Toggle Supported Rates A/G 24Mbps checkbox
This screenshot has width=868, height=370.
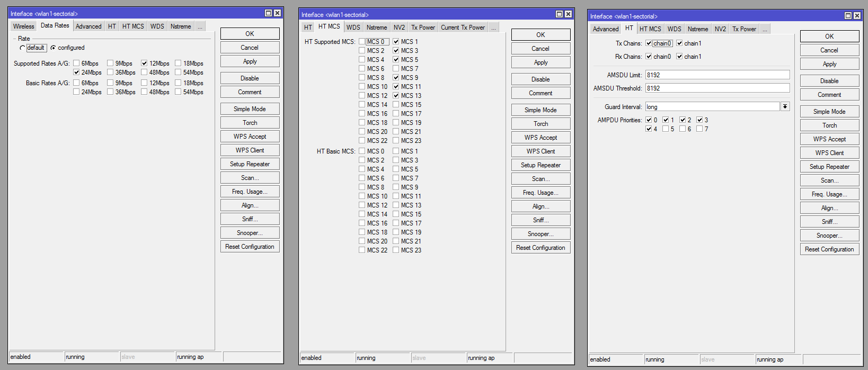[76, 72]
